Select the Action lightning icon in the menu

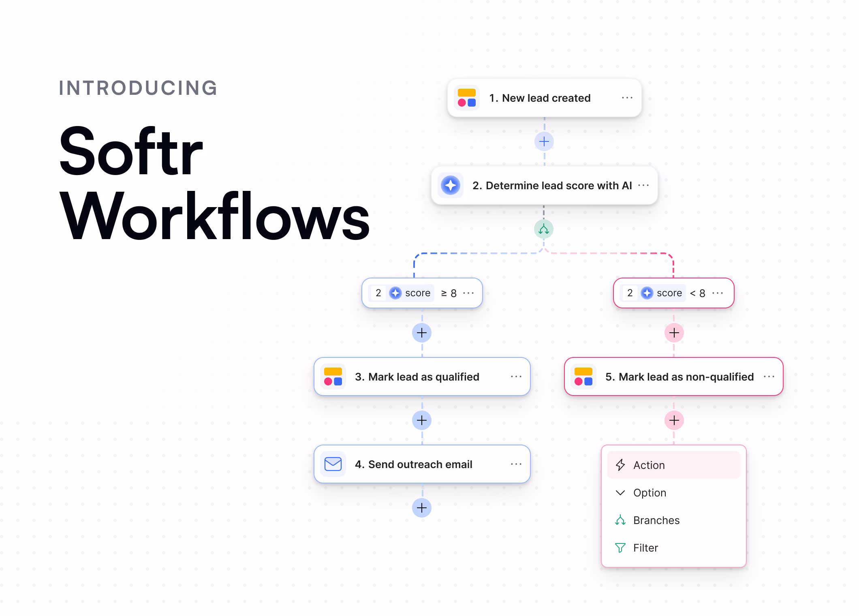[620, 465]
